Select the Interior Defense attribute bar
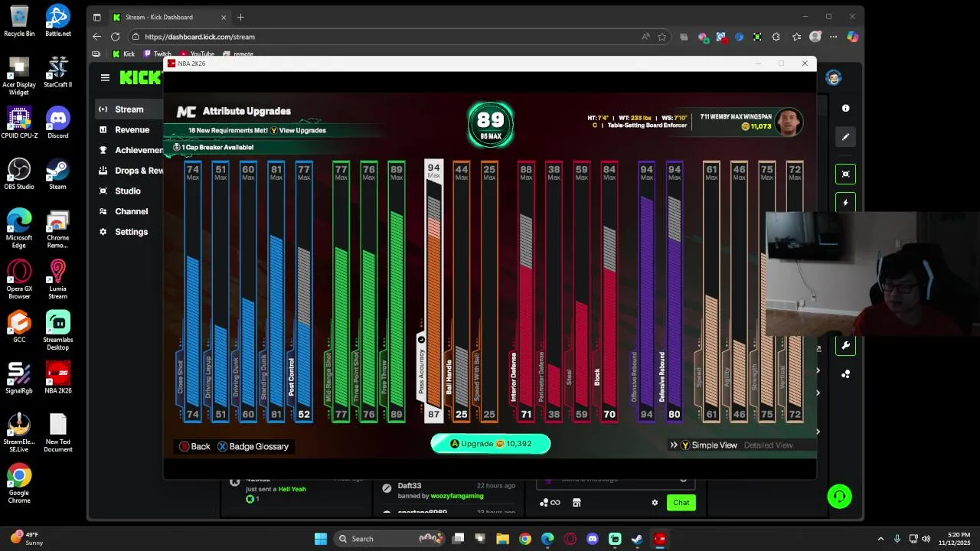The height and width of the screenshot is (551, 980). click(525, 291)
